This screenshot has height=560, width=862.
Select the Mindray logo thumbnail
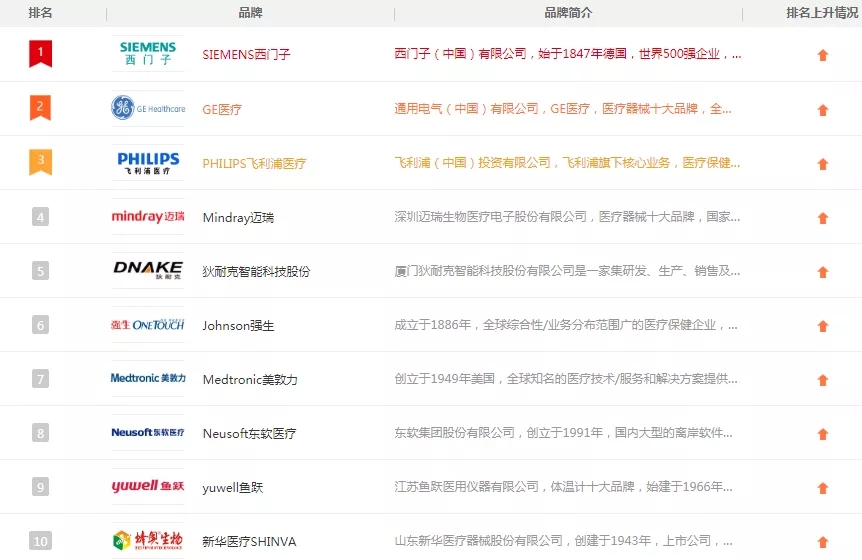(x=148, y=217)
